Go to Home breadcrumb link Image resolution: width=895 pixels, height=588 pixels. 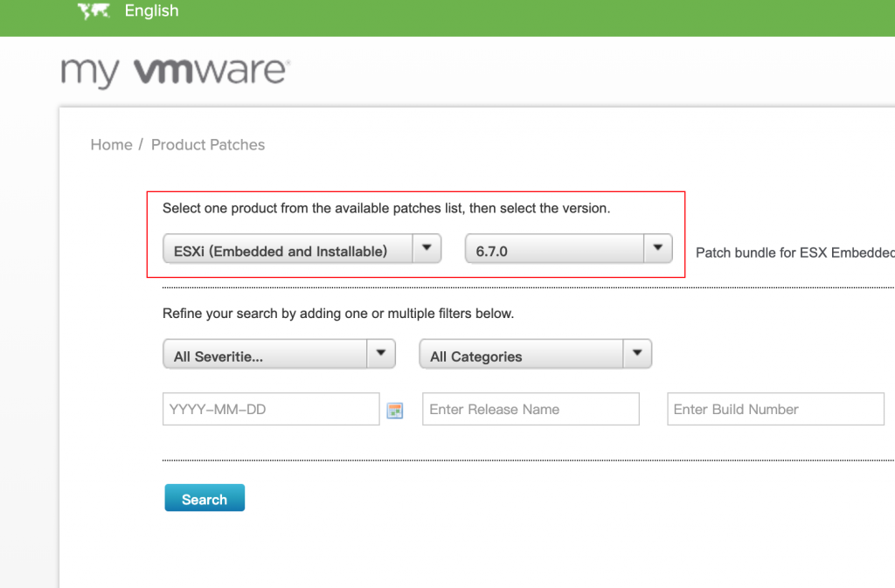[111, 145]
